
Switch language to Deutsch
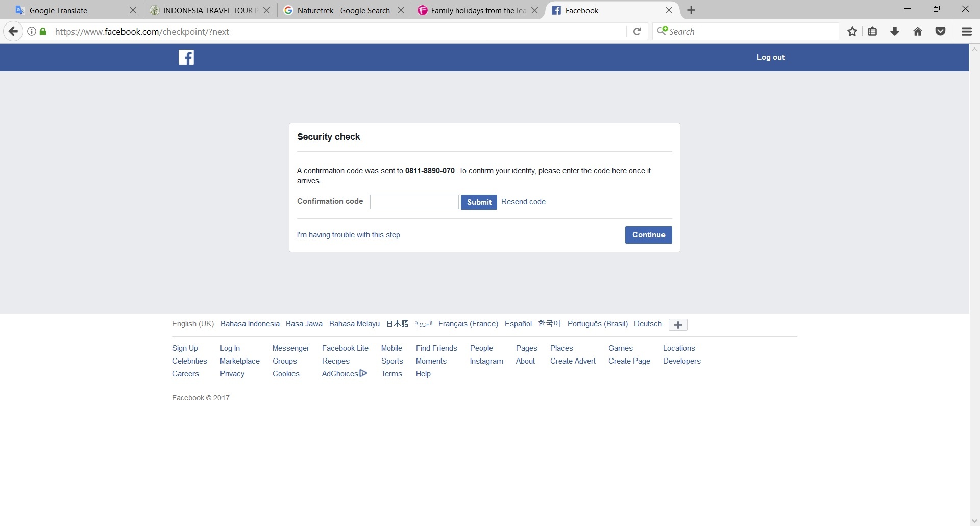648,324
